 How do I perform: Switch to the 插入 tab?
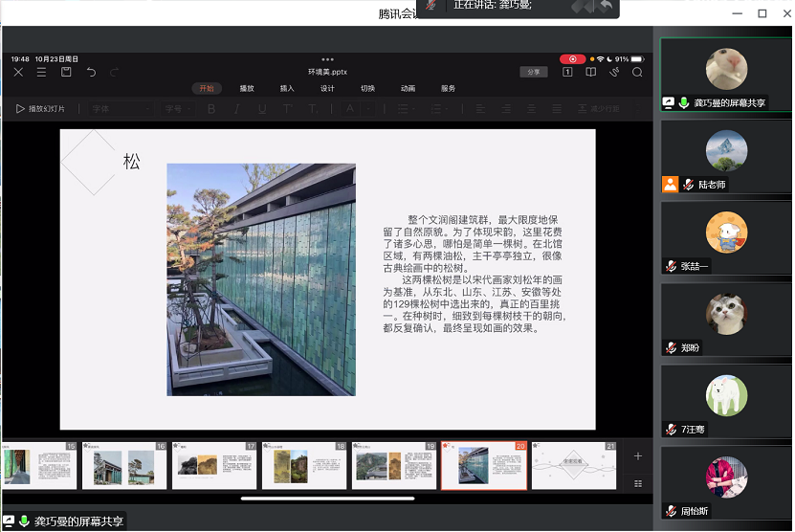tap(287, 89)
